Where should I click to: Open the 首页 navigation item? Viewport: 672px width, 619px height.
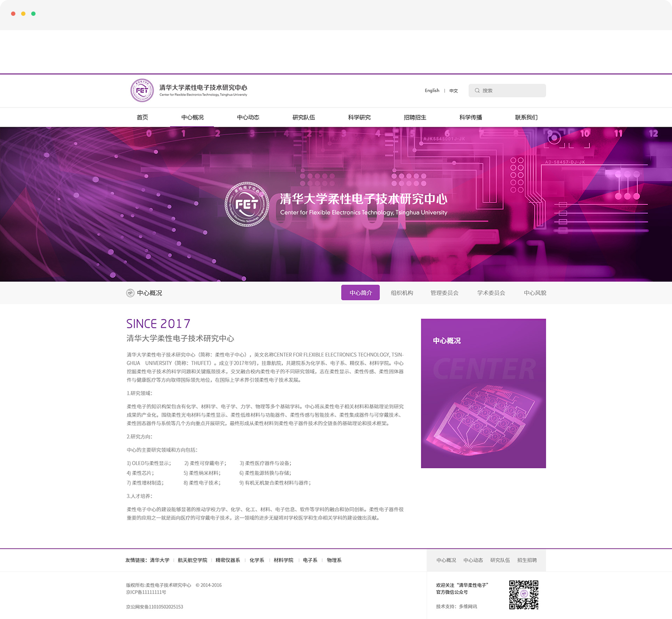tap(143, 118)
